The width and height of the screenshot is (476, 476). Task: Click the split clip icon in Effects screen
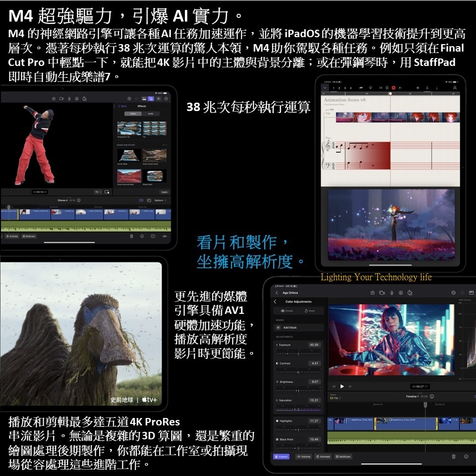coord(153,236)
